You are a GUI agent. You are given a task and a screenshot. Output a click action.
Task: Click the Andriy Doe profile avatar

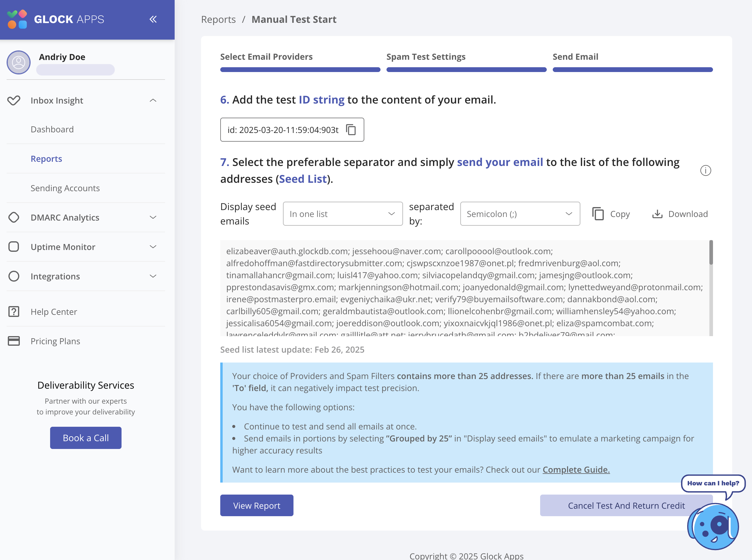19,62
